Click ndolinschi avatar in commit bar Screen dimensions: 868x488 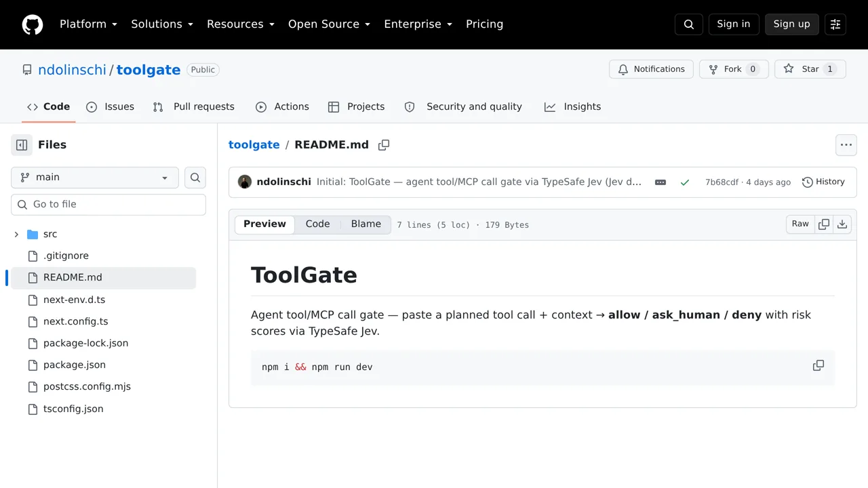point(245,182)
